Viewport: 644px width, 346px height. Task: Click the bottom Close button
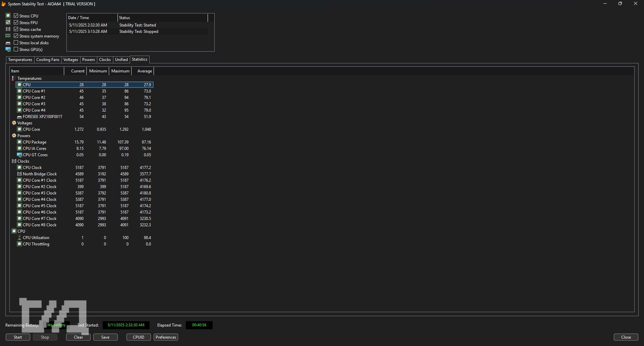click(x=626, y=337)
